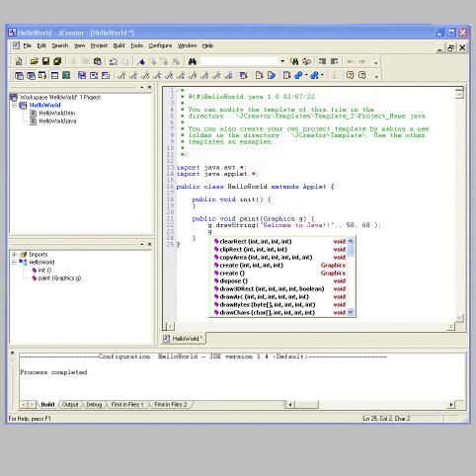Choose dispose () from the autocomplete list

point(279,281)
